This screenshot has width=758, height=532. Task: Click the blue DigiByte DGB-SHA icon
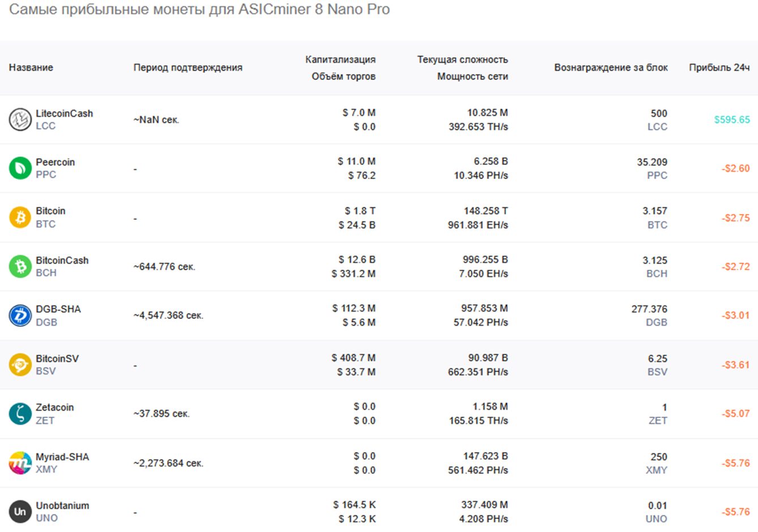pyautogui.click(x=20, y=316)
